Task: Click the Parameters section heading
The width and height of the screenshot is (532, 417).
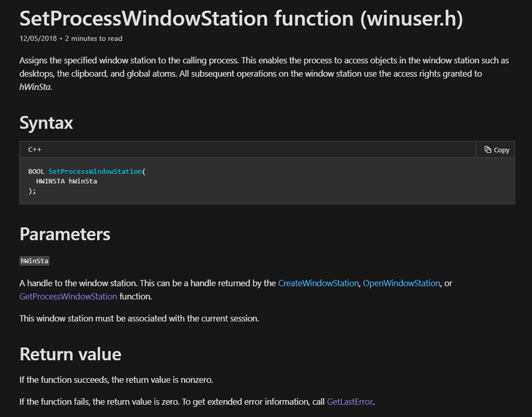Action: coord(65,234)
